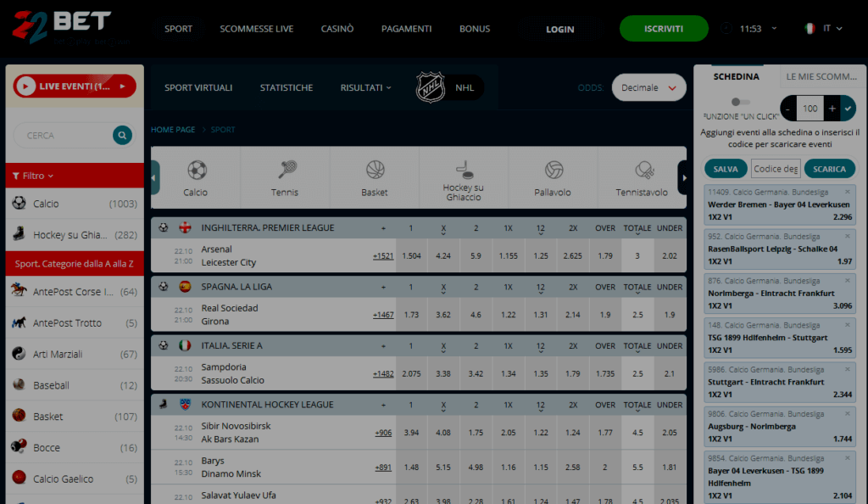
Task: Click the search magnifier icon
Action: tap(122, 135)
